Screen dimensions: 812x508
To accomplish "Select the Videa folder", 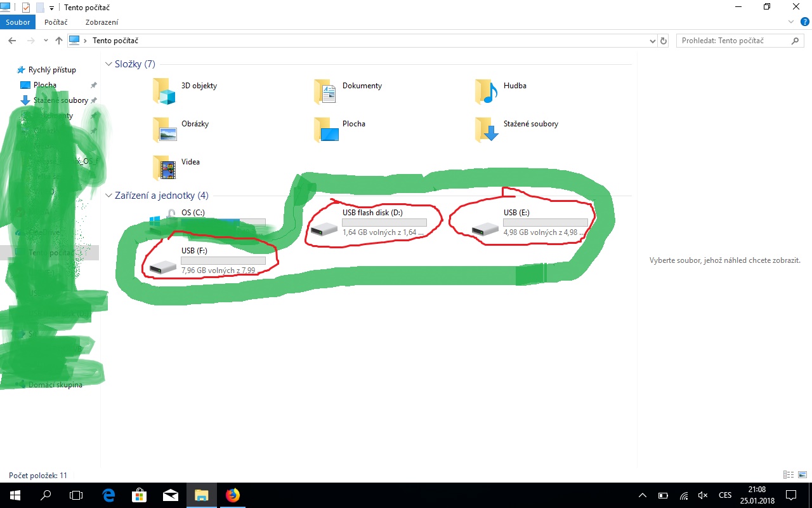I will click(x=176, y=168).
